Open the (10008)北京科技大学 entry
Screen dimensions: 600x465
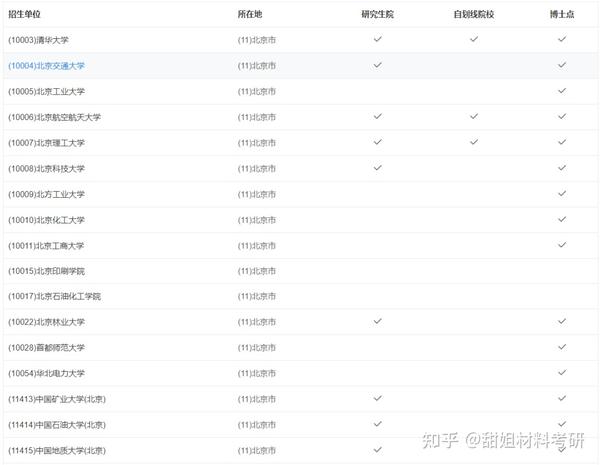pos(46,169)
